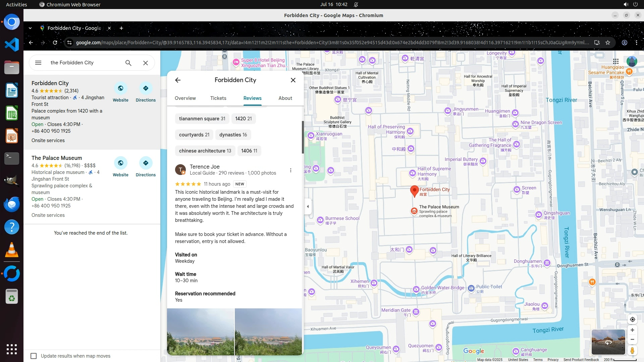Click the my-location target button
This screenshot has width=644, height=362.
pyautogui.click(x=632, y=319)
